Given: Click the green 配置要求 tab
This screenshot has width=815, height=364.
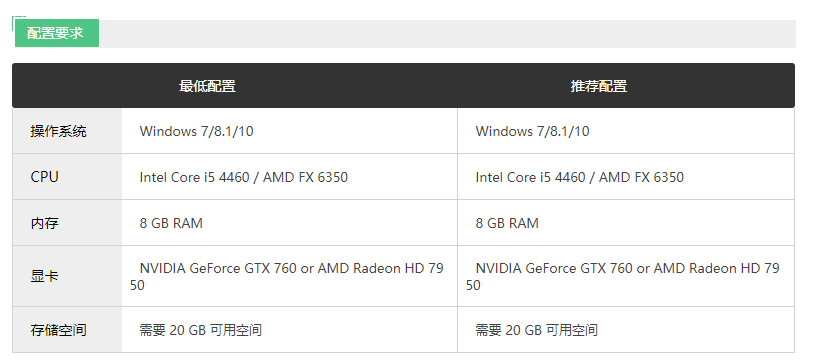Looking at the screenshot, I should click(x=57, y=33).
